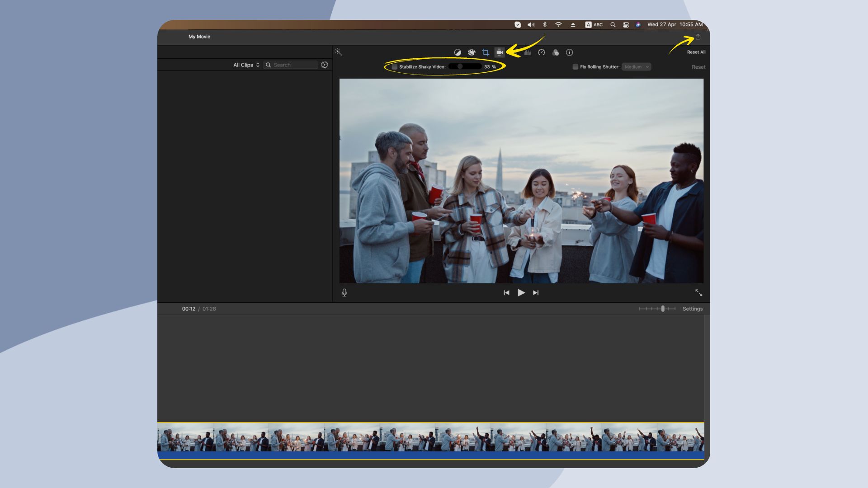Open Control Center in menu bar

(x=626, y=25)
